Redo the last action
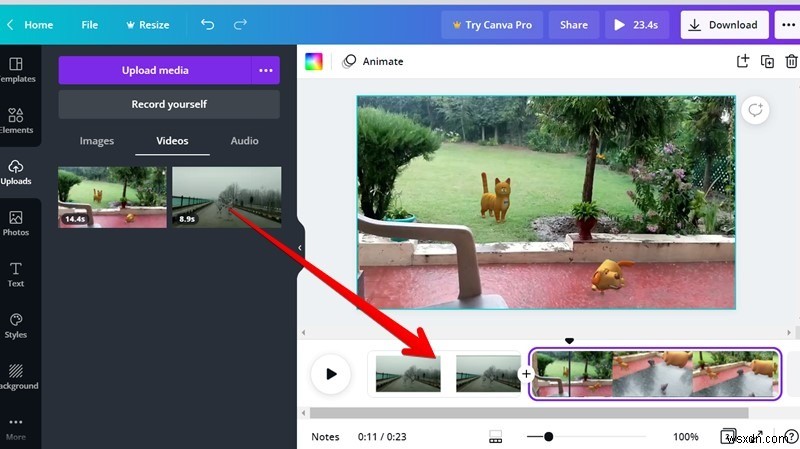The image size is (800, 449). 240,24
